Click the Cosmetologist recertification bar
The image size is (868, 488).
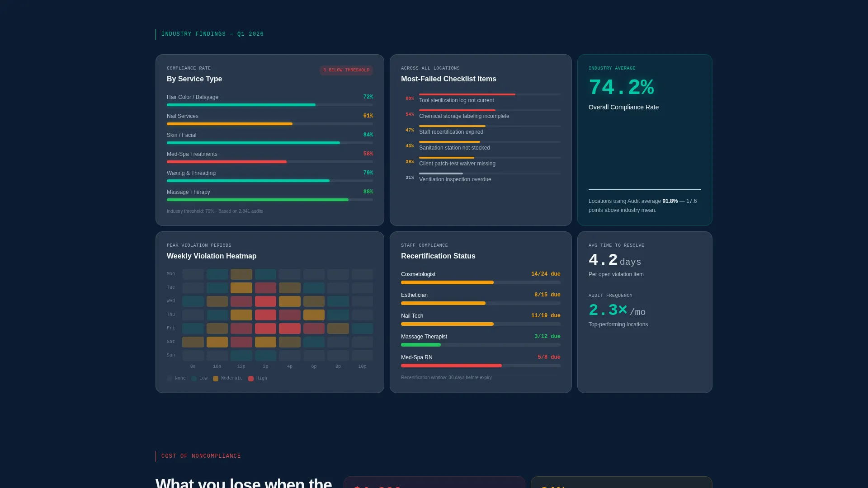[x=481, y=282]
